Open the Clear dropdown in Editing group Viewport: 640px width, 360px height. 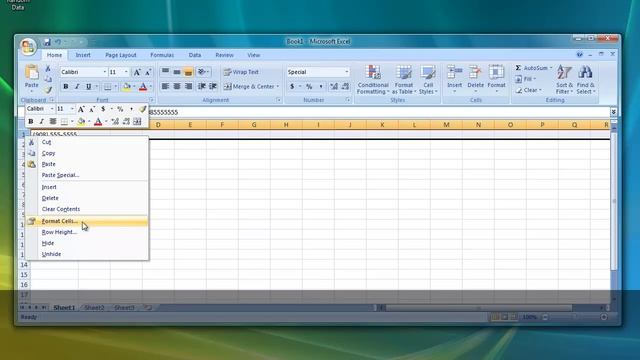528,90
